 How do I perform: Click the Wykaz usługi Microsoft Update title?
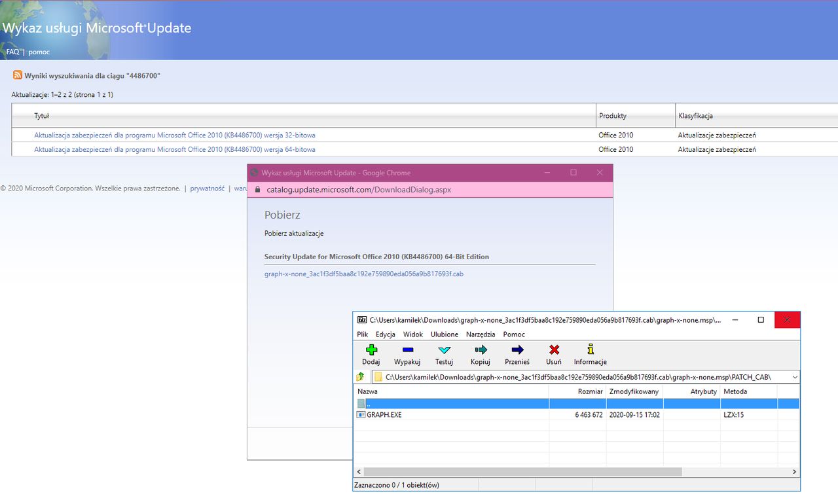click(97, 28)
